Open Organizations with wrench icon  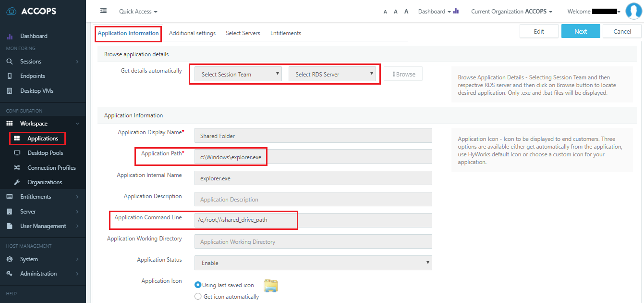[x=17, y=182]
